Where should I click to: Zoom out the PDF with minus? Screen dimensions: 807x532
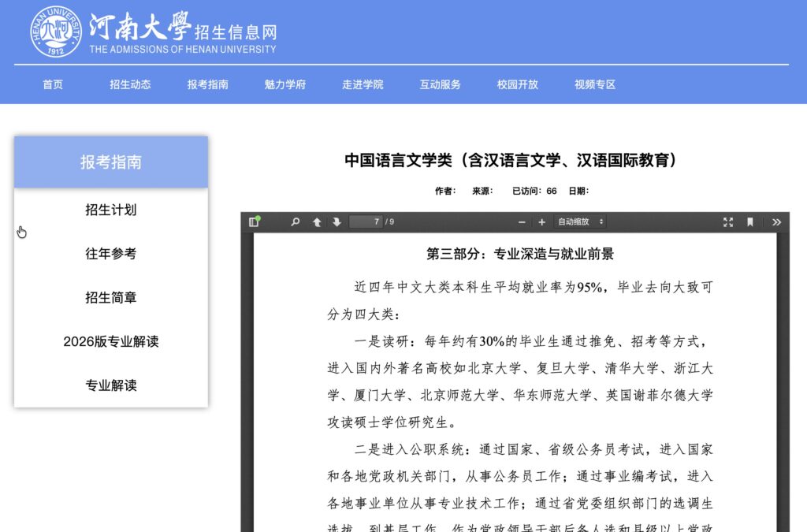pyautogui.click(x=522, y=221)
